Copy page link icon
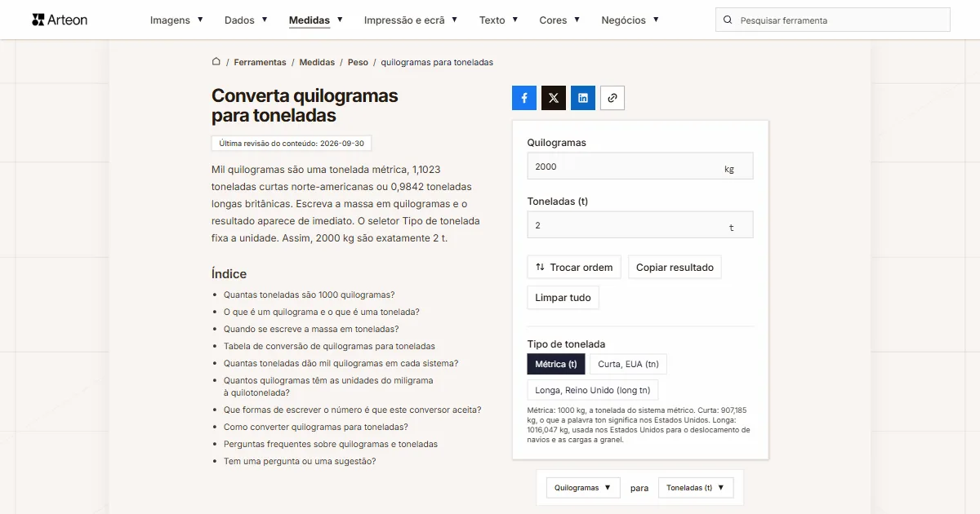This screenshot has height=514, width=980. pos(612,98)
